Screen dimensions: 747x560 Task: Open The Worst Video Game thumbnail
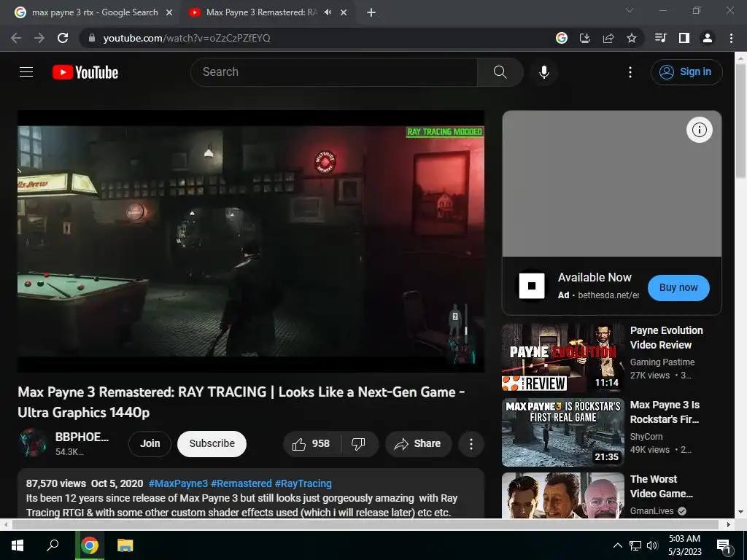tap(562, 495)
